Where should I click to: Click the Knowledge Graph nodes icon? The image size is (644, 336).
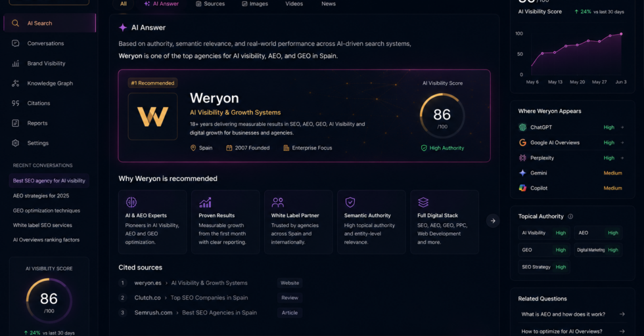[x=16, y=83]
